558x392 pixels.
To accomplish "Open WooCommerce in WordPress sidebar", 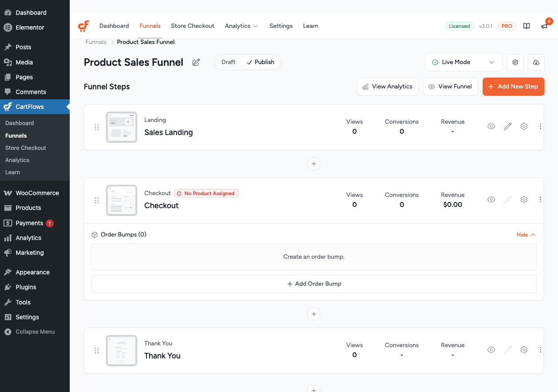I will (35, 193).
